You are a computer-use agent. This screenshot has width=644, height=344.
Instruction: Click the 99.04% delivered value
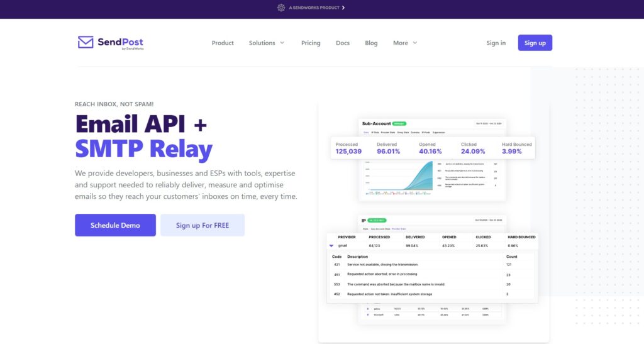pos(412,246)
